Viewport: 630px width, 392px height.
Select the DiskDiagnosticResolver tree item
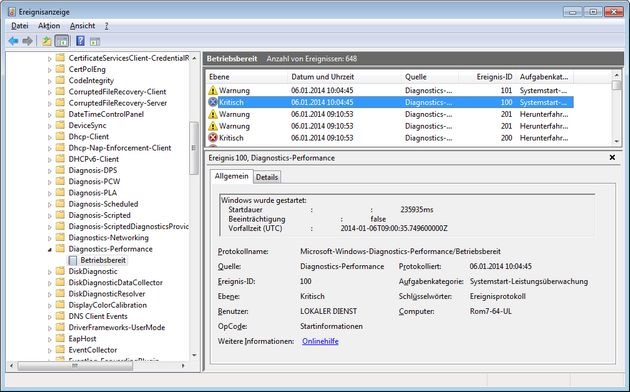click(x=106, y=294)
